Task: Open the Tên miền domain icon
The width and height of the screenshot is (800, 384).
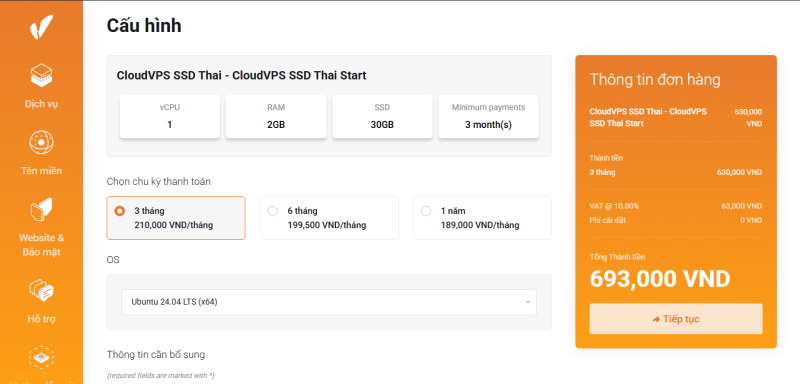Action: click(41, 142)
